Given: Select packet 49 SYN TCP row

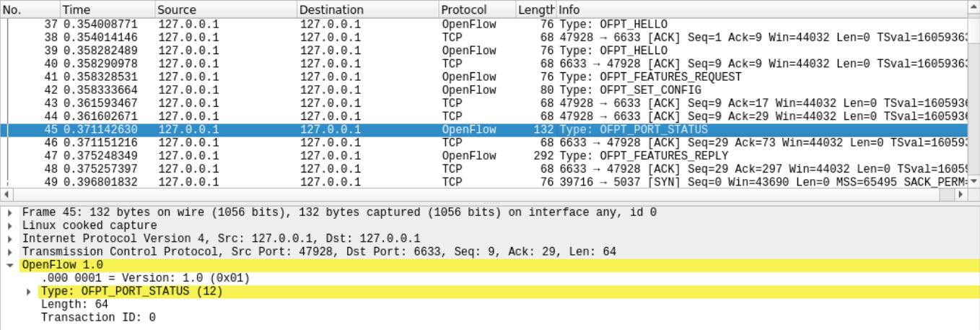Looking at the screenshot, I should (x=433, y=182).
